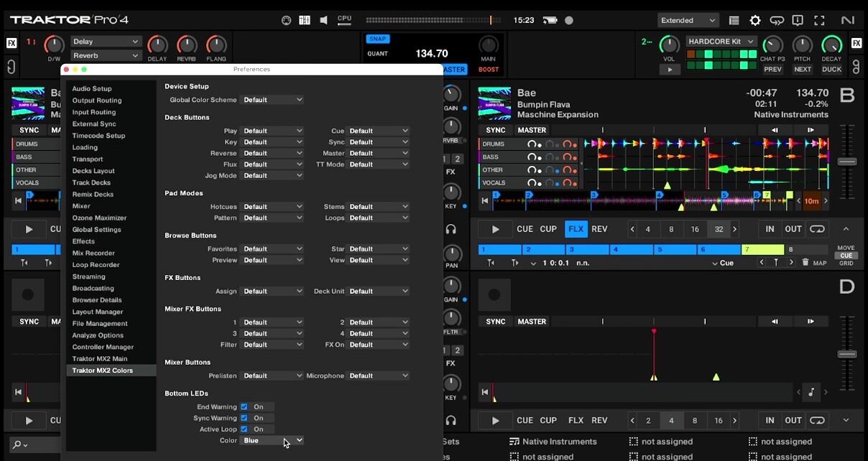
Task: Open the browser search magnifier
Action: pos(19,445)
